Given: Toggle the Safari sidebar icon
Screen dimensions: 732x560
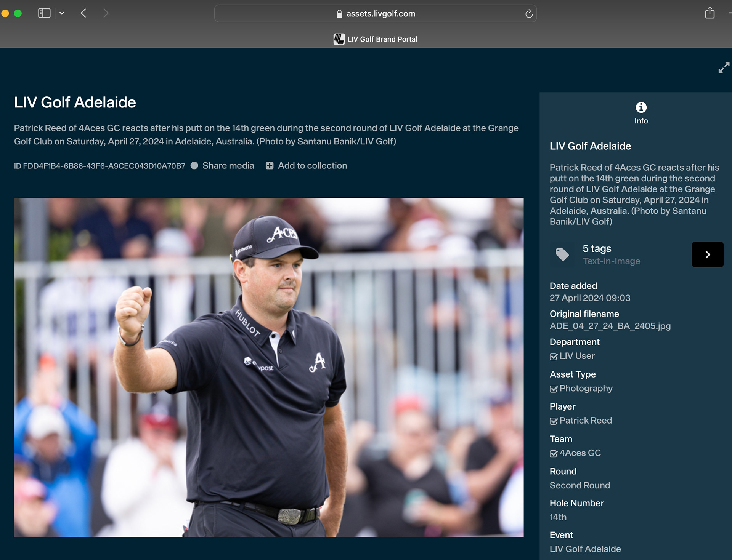Looking at the screenshot, I should 44,13.
